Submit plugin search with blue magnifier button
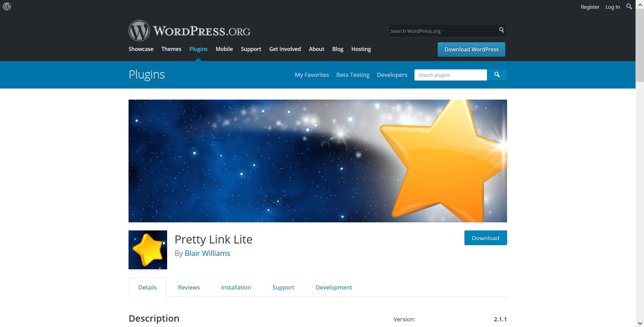Viewport: 644px width, 327px height. [x=497, y=75]
